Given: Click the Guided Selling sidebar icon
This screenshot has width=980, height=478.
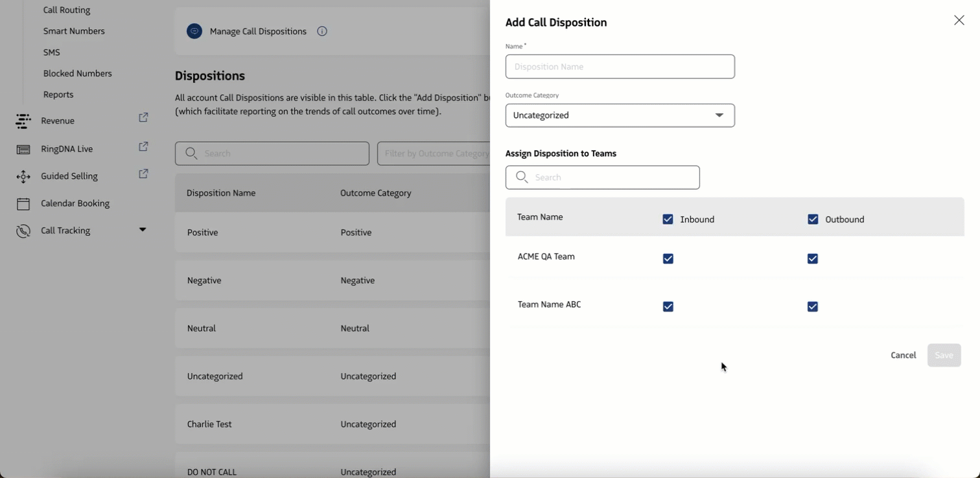Looking at the screenshot, I should pos(23,176).
